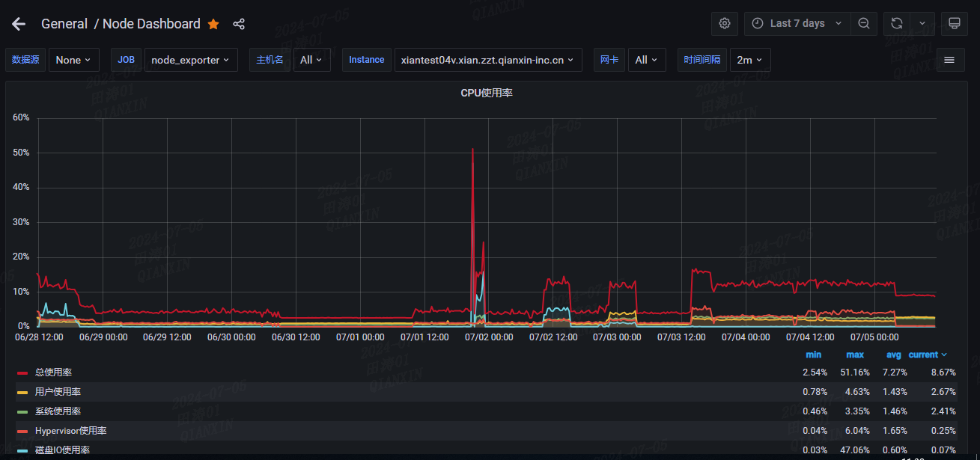Click the 51% CPU spike peak
Screen dimensions: 980x460
coord(472,149)
